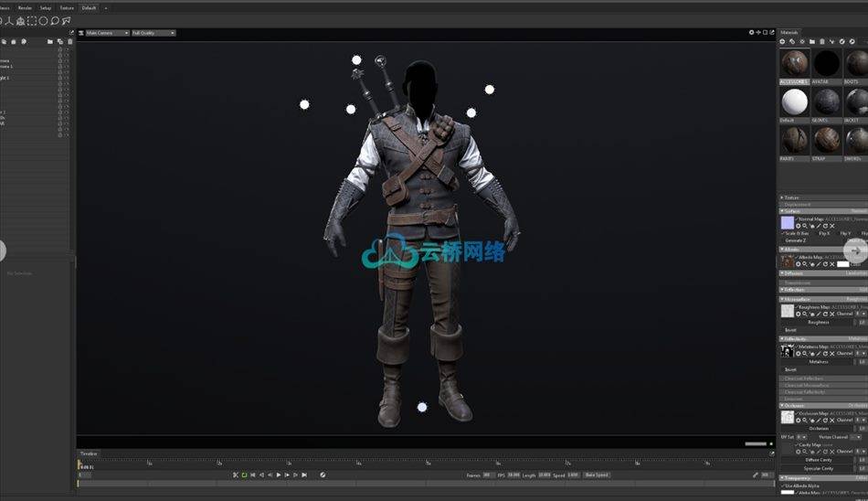Viewport: 868px width, 501px height.
Task: Open the Main Camera dropdown
Action: (x=108, y=33)
